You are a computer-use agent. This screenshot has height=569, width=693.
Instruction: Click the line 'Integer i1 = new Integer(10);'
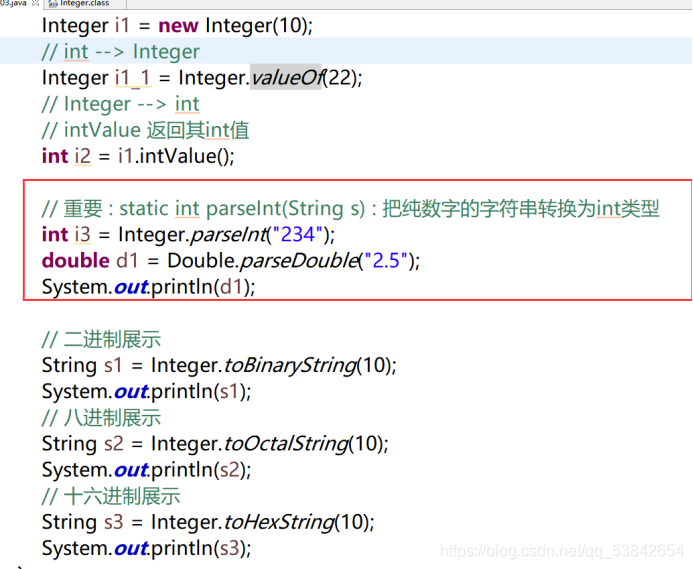(x=177, y=25)
